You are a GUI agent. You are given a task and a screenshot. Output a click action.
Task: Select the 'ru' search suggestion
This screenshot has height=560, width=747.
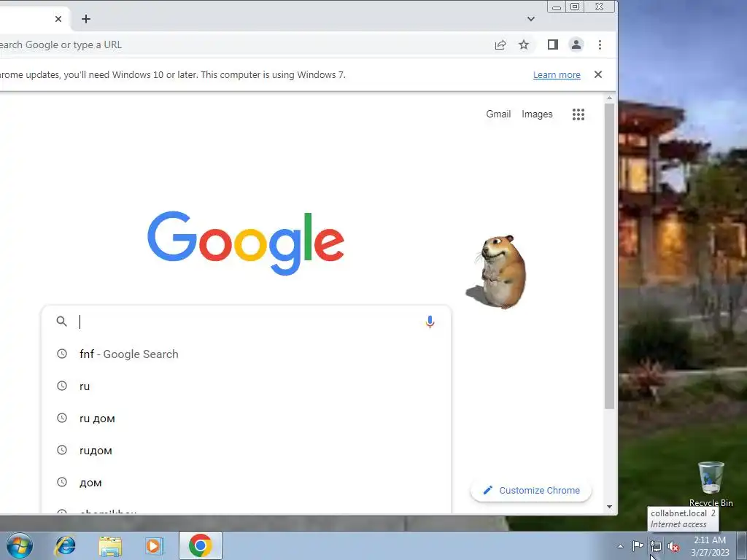point(246,386)
